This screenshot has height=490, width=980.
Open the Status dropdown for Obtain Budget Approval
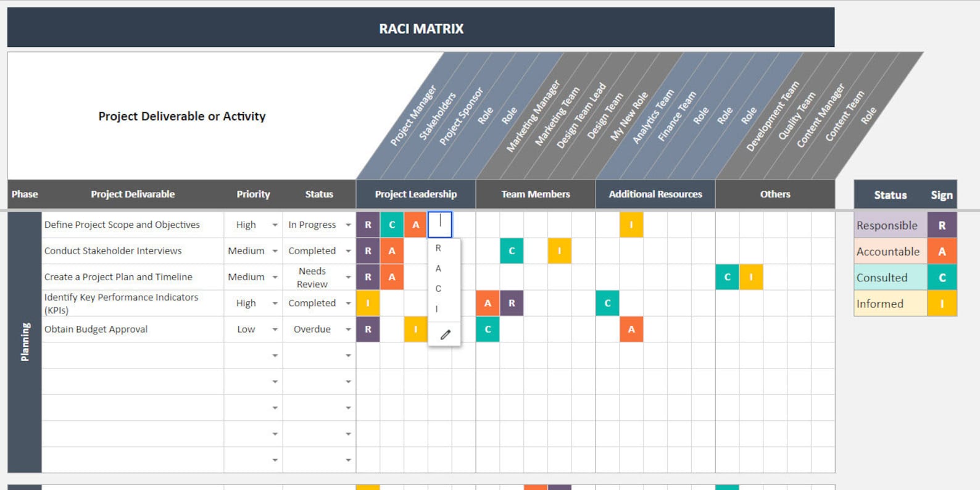coord(348,330)
